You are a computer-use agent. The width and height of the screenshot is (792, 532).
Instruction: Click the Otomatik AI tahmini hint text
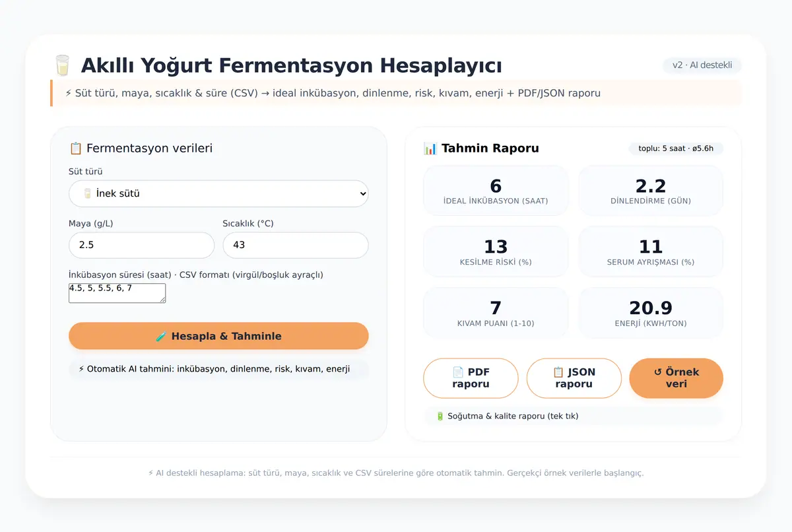pyautogui.click(x=218, y=369)
